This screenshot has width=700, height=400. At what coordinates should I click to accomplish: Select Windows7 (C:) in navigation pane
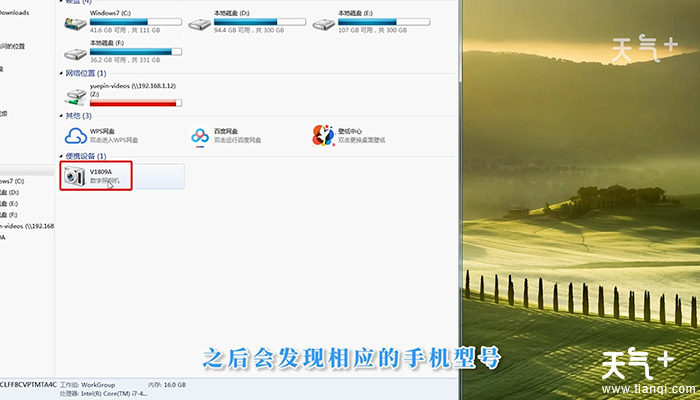click(12, 181)
